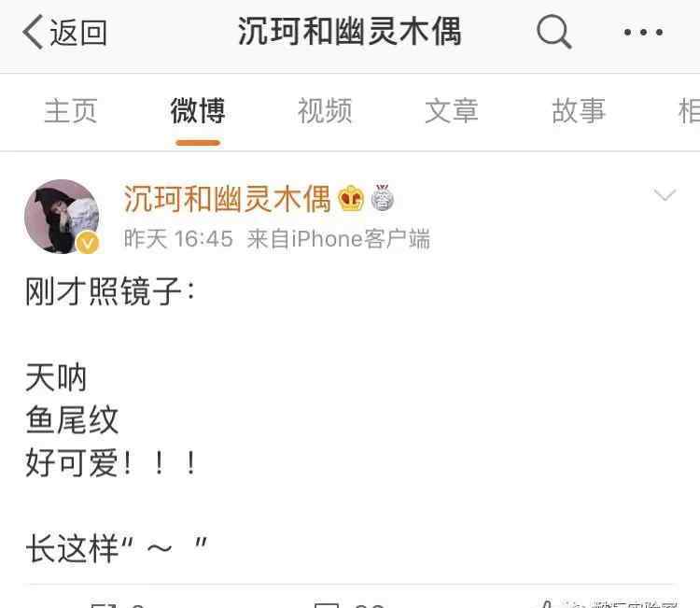Expand the post options chevron
This screenshot has height=608, width=700.
click(665, 195)
